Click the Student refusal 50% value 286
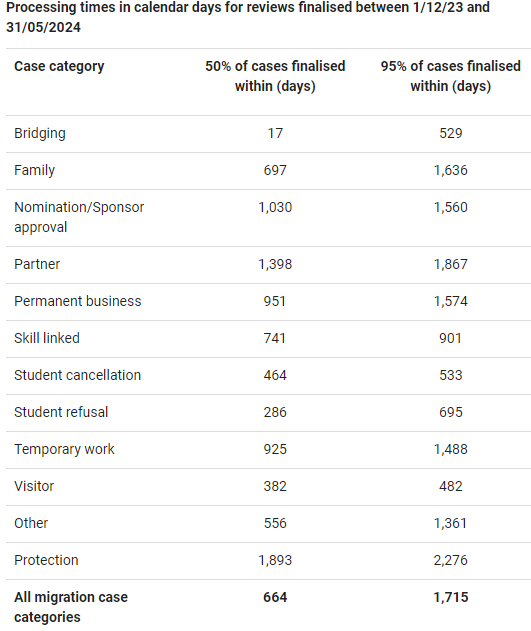531x631 pixels. pos(275,412)
